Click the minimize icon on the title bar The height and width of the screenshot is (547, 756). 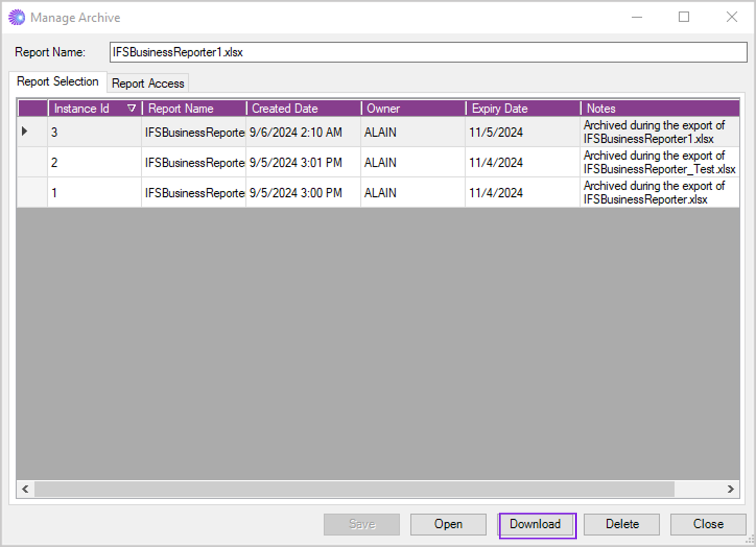tap(637, 17)
